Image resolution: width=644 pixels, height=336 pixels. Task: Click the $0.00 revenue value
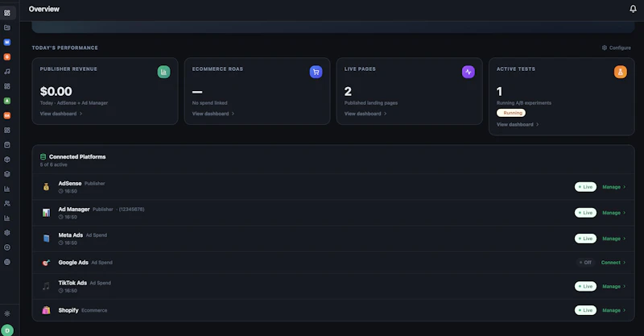click(56, 91)
